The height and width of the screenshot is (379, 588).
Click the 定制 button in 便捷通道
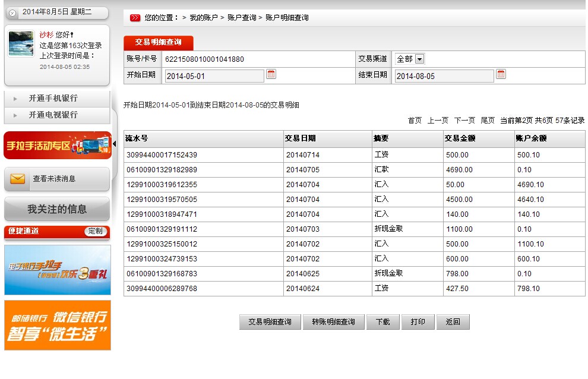point(95,231)
